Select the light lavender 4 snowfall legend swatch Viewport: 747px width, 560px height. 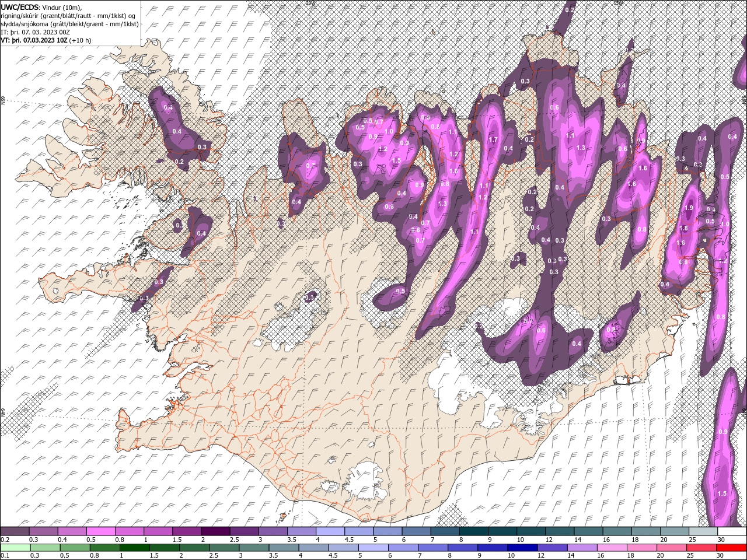[330, 531]
